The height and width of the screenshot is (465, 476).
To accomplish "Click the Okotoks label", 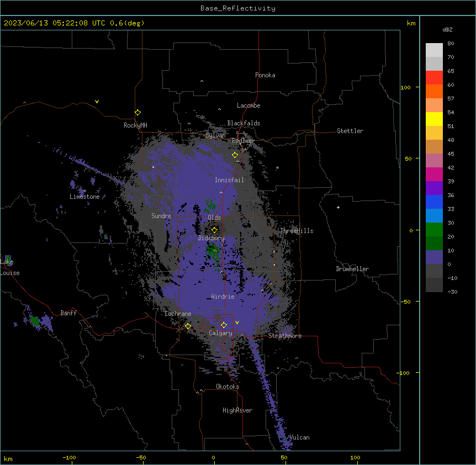I will pyautogui.click(x=228, y=387).
